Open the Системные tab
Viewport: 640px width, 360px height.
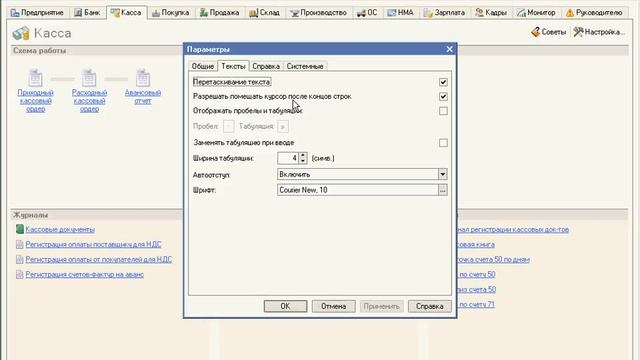point(305,66)
